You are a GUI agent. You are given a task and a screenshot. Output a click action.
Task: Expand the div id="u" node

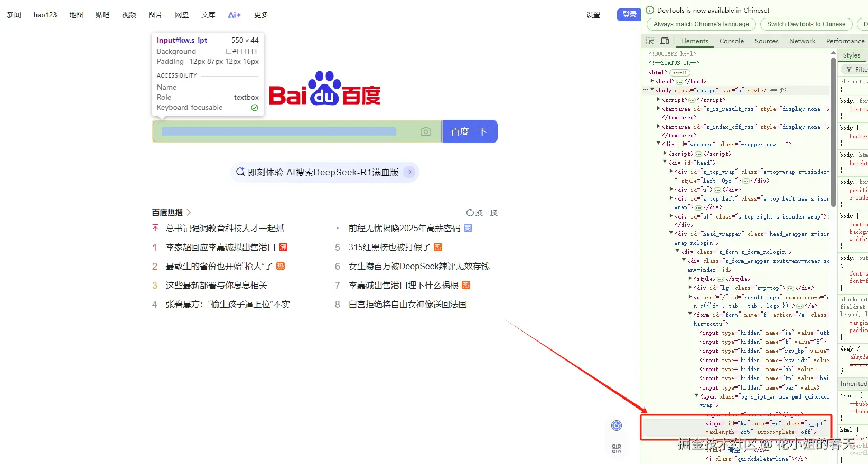pos(671,189)
